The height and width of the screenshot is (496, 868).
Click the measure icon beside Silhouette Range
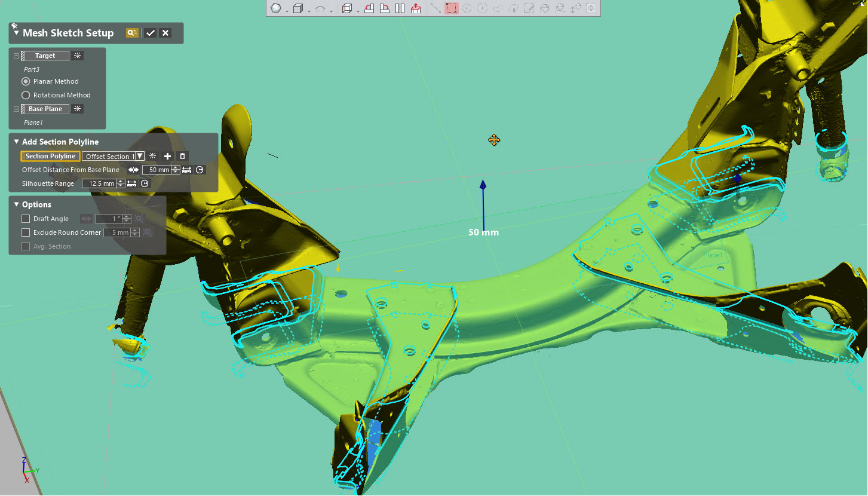(131, 183)
